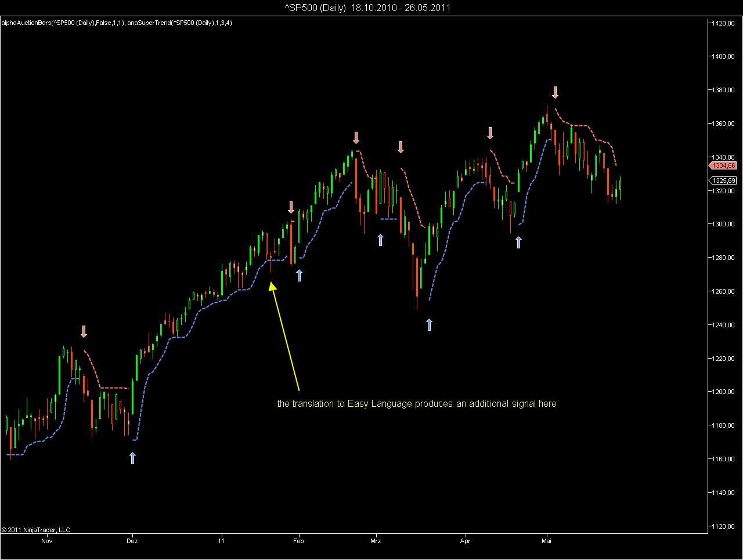
Task: Click the red sell arrow above November high
Action: tap(84, 331)
